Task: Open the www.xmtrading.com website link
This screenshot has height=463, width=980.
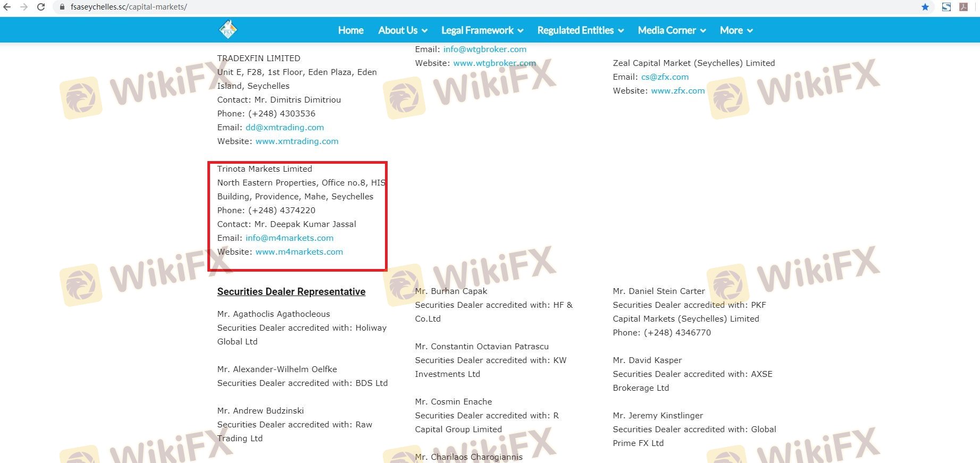Action: click(x=297, y=141)
